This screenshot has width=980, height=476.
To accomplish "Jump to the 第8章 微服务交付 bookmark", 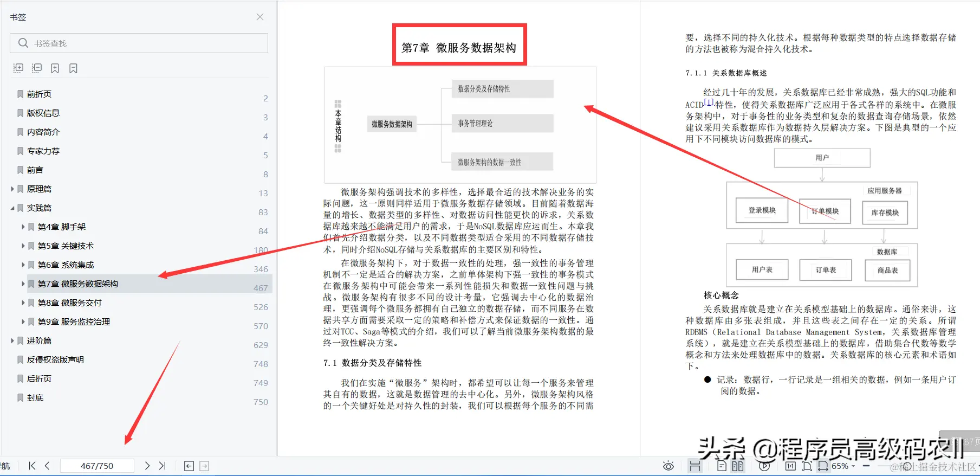I will [70, 303].
